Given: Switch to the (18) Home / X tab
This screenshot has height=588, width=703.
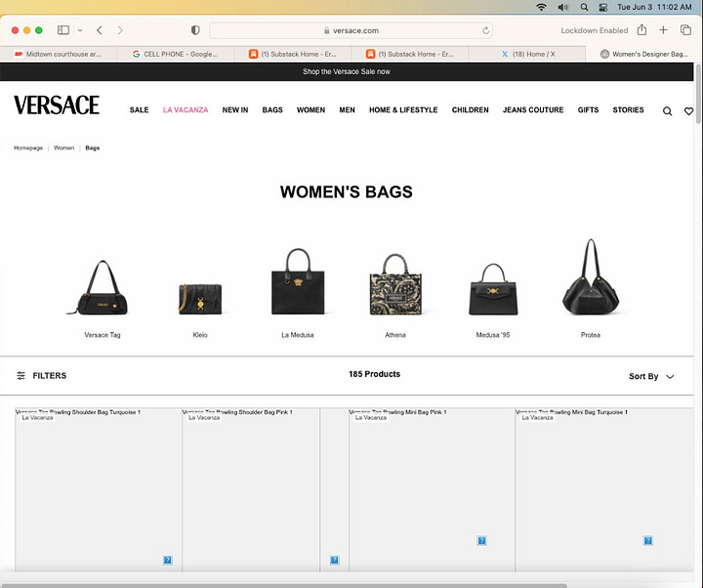Looking at the screenshot, I should click(x=527, y=54).
